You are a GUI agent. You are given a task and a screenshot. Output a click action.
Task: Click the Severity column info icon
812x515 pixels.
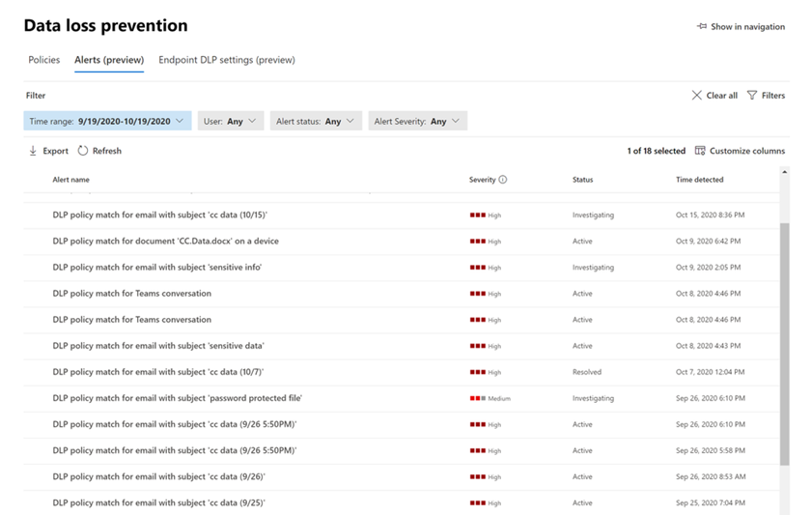(x=503, y=180)
